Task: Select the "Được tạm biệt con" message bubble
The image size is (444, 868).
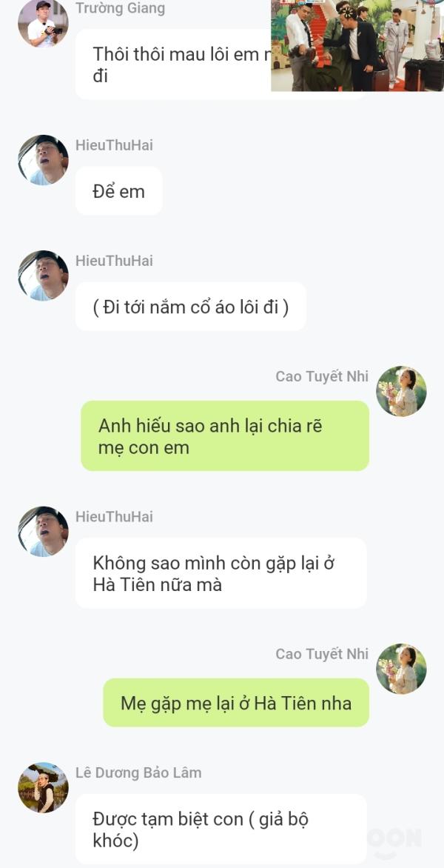Action: [x=221, y=829]
